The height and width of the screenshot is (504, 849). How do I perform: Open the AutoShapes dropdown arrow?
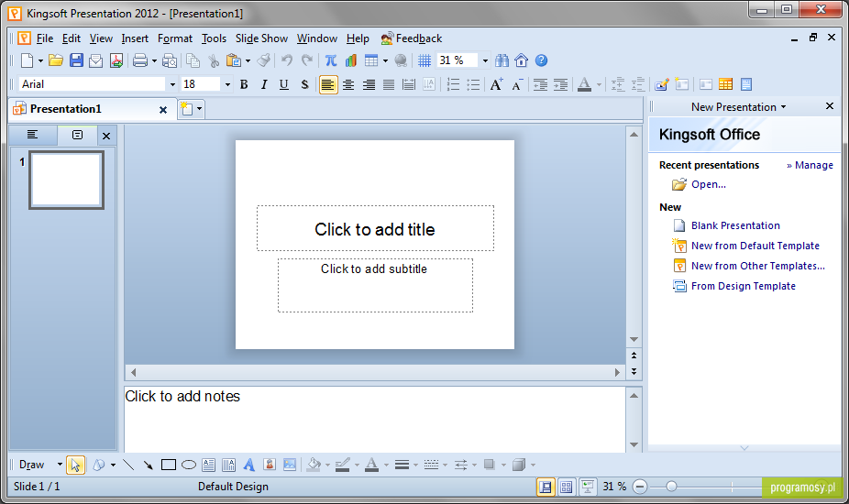[x=113, y=465]
